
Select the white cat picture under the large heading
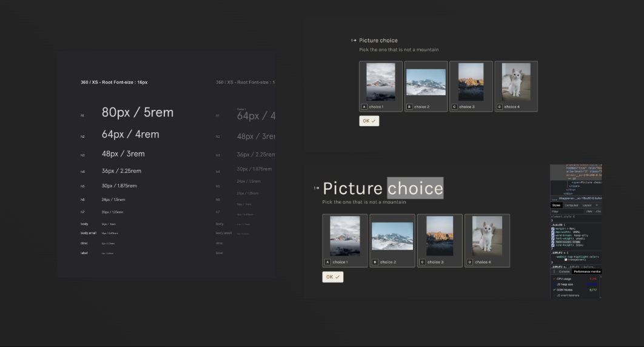point(487,236)
